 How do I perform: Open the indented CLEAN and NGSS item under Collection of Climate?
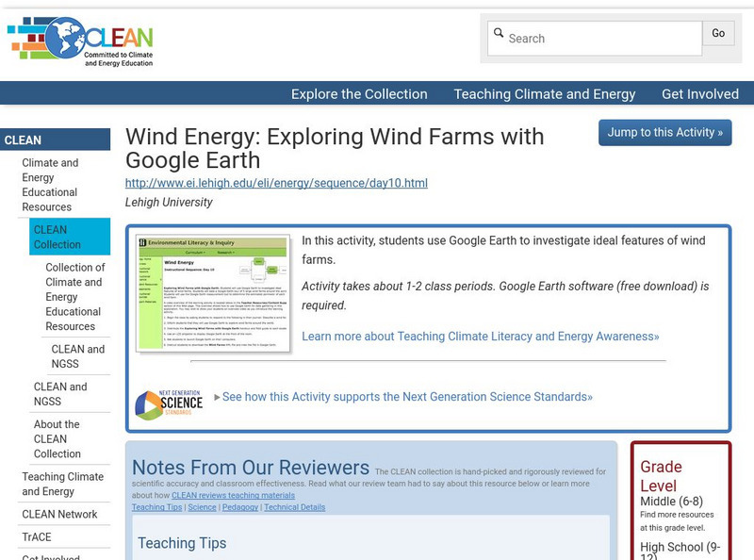(78, 356)
